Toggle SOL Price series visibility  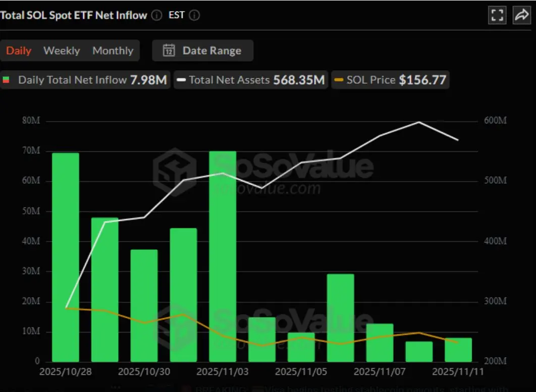390,80
